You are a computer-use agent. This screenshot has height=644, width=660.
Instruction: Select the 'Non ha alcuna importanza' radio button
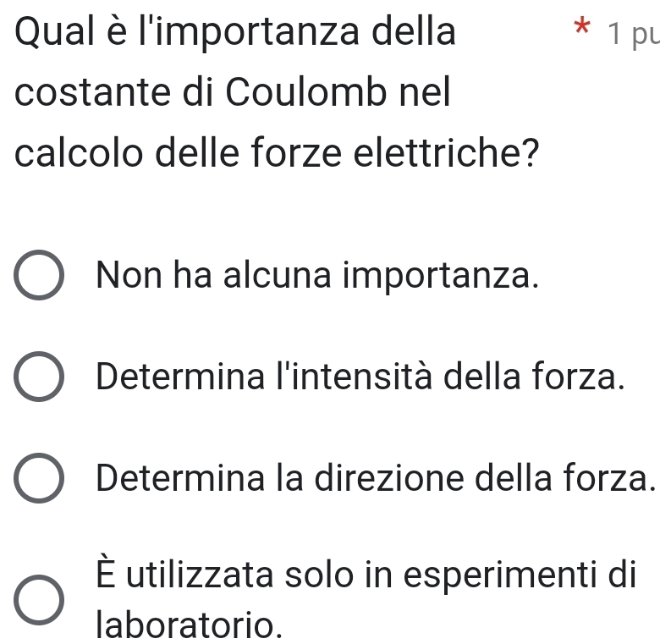[39, 275]
